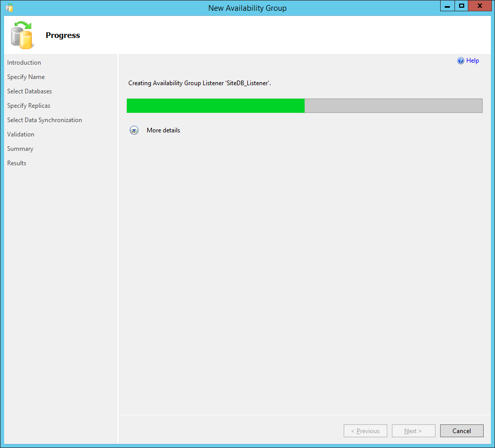Click the blue question mark Help icon

pyautogui.click(x=461, y=61)
